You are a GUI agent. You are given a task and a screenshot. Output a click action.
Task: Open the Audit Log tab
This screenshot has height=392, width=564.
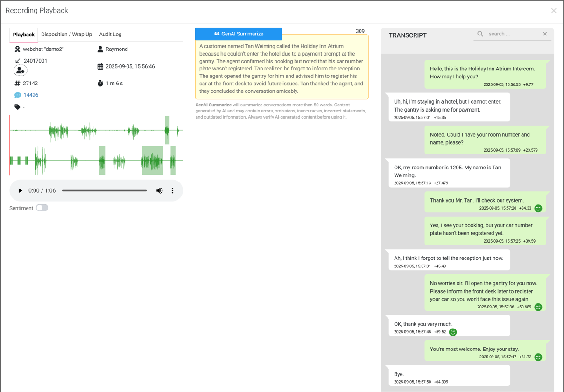[110, 35]
